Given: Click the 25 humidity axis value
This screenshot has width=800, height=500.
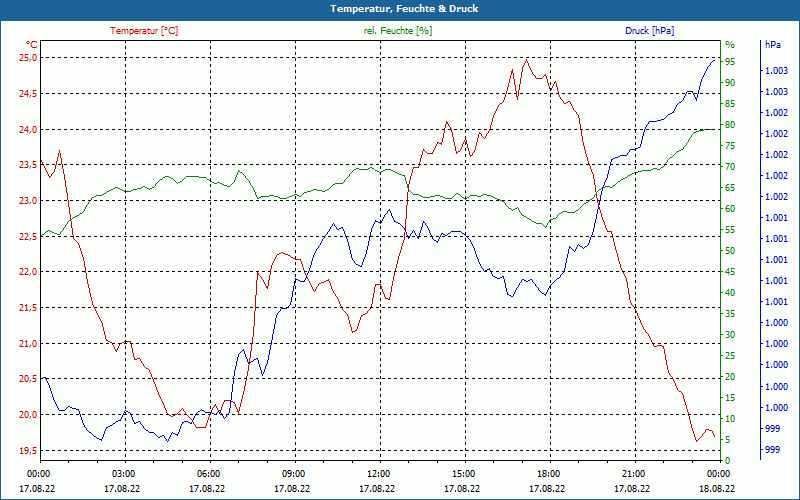Looking at the screenshot, I should click(x=730, y=356).
